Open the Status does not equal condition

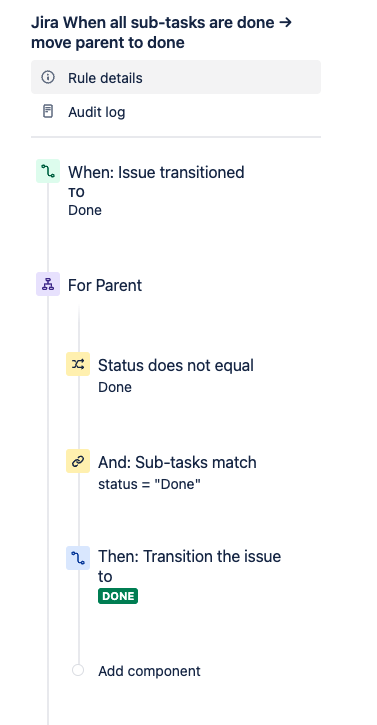tap(176, 365)
